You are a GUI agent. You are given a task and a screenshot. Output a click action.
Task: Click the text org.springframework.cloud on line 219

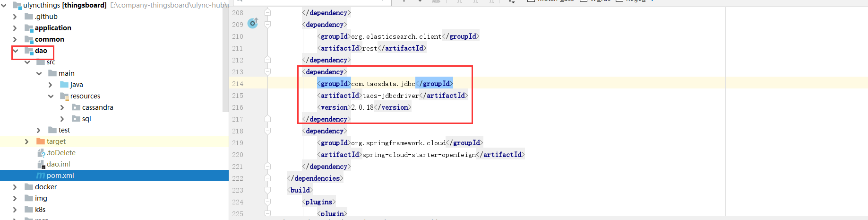pos(398,143)
